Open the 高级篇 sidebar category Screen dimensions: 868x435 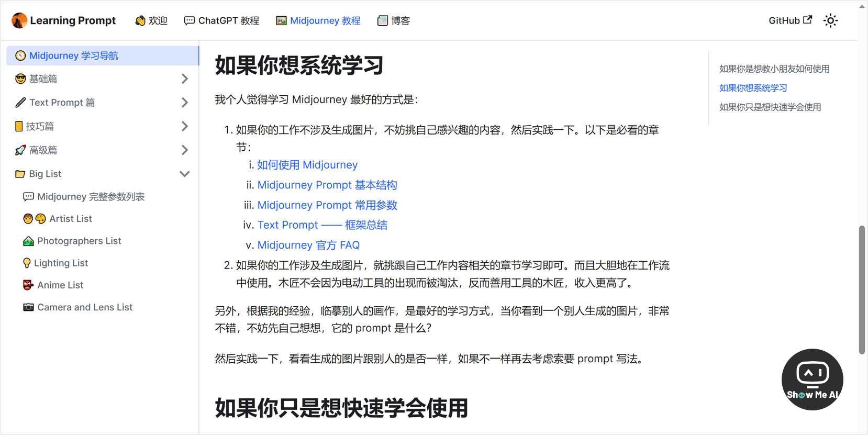tap(43, 150)
